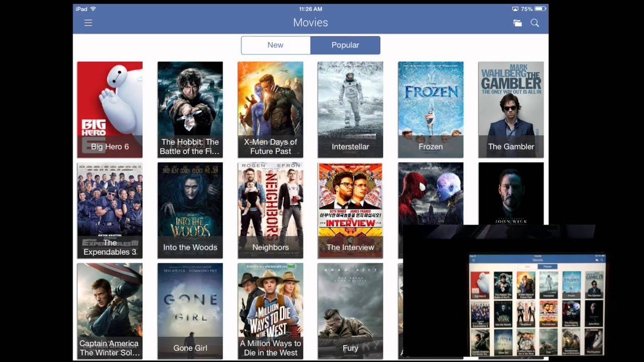Open the hamburger menu
This screenshot has width=644, height=362.
coord(88,23)
